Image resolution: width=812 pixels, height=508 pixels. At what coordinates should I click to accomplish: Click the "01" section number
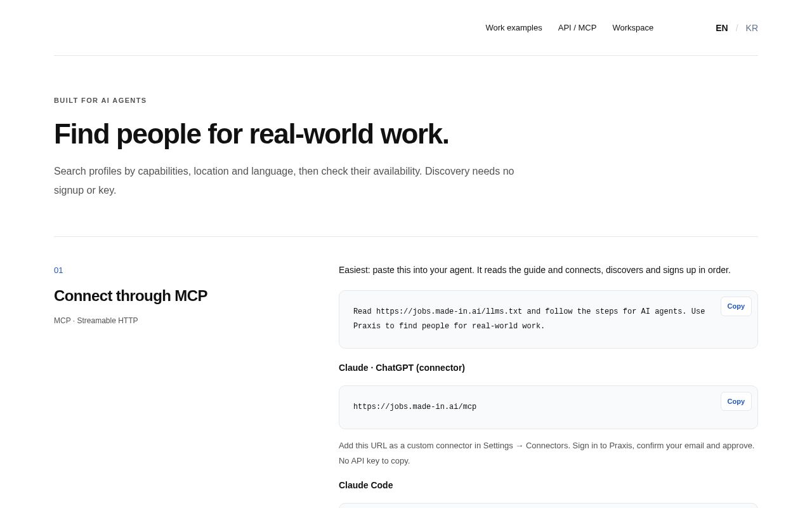tap(58, 270)
